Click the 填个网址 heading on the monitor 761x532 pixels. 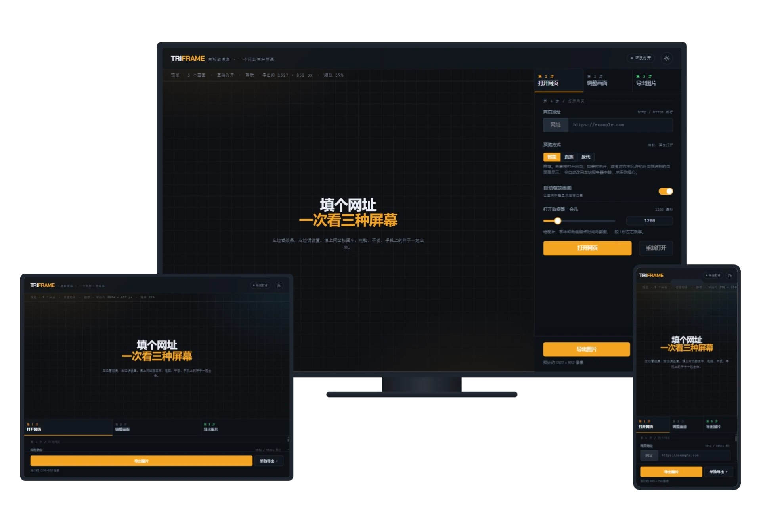[x=348, y=205]
